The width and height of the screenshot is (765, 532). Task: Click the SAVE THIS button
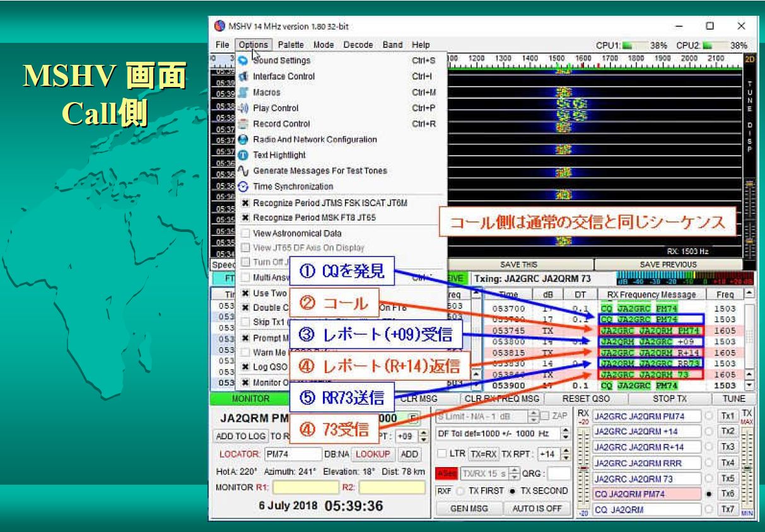coord(518,265)
